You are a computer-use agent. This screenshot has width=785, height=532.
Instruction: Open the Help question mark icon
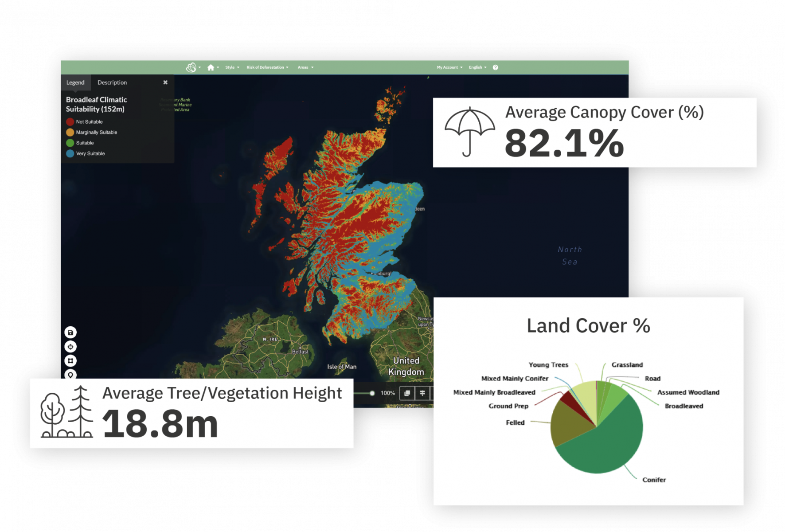496,67
